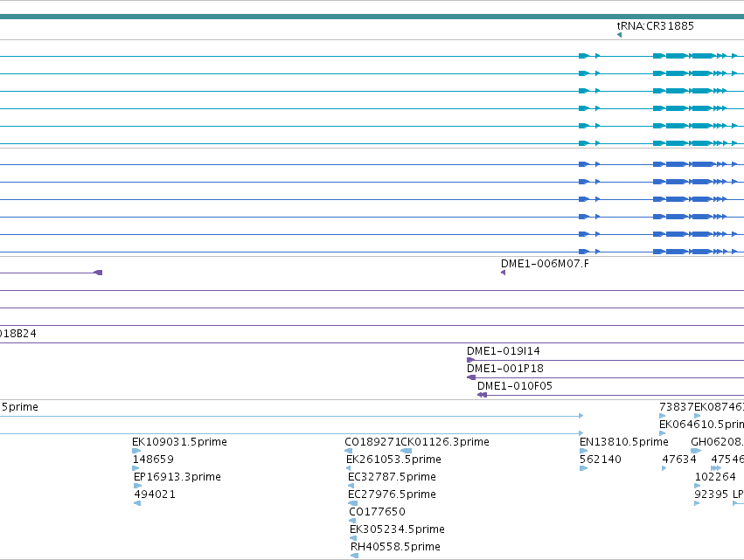Select the EC32787.5prime EST label
Image resolution: width=744 pixels, height=560 pixels.
click(392, 476)
